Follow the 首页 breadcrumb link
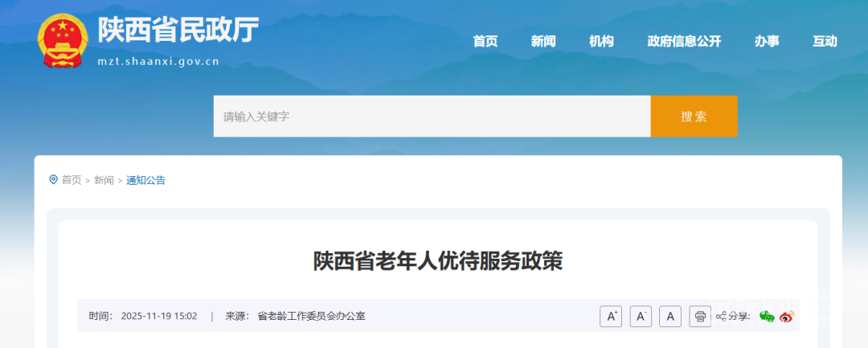The height and width of the screenshot is (348, 868). [x=72, y=180]
